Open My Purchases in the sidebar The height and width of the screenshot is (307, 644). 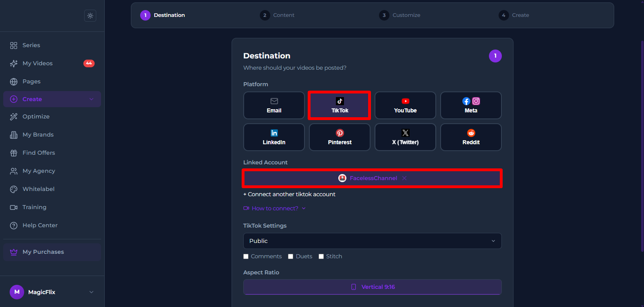52,252
